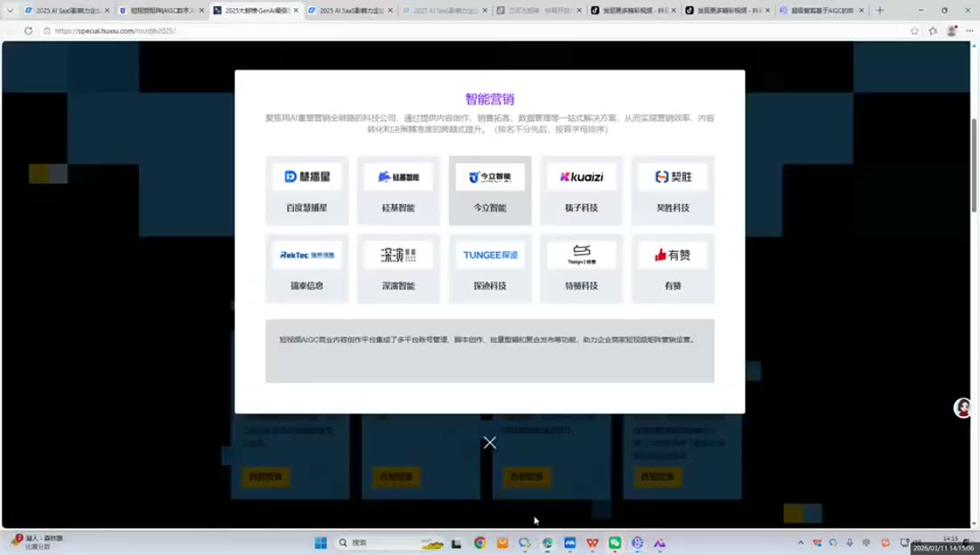Open the floating avatar assistant icon
The height and width of the screenshot is (555, 980).
[962, 407]
